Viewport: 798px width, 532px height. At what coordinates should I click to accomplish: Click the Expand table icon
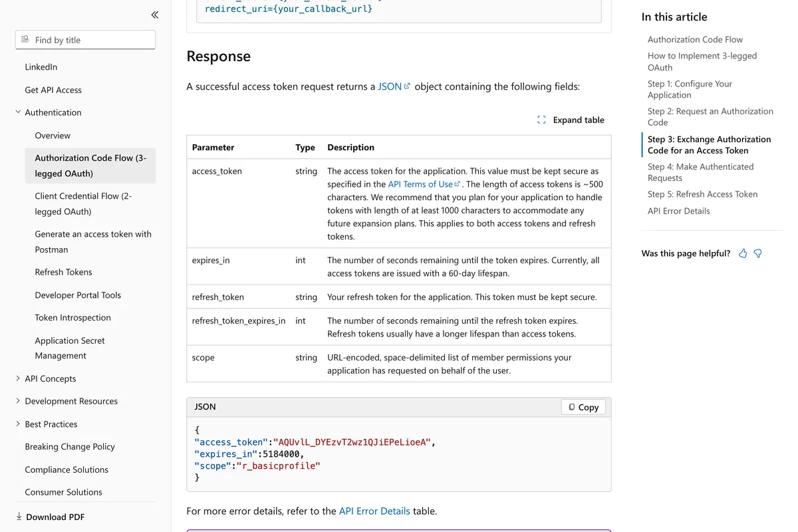541,120
